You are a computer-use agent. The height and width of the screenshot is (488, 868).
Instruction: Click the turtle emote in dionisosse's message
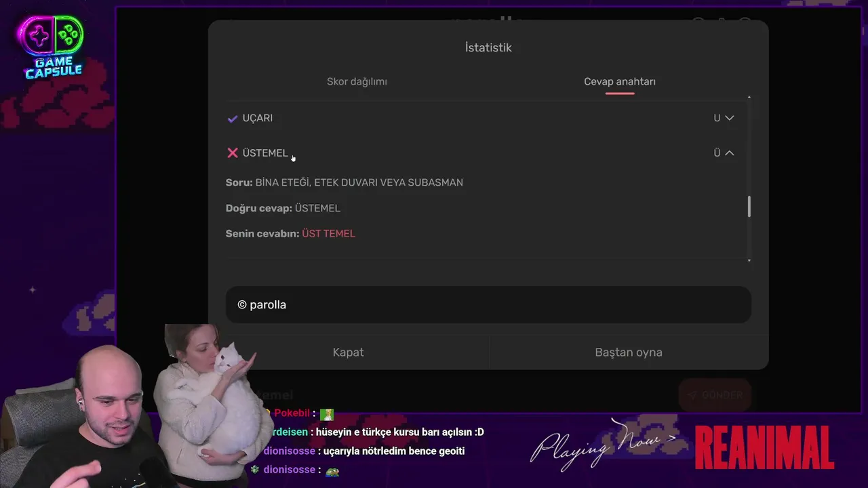332,470
